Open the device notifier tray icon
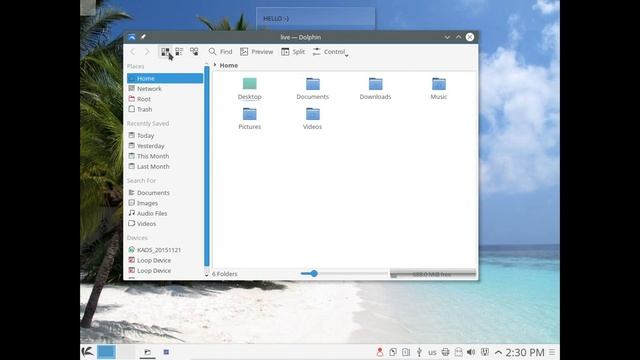Screen dimensions: 640x360 tap(406, 352)
